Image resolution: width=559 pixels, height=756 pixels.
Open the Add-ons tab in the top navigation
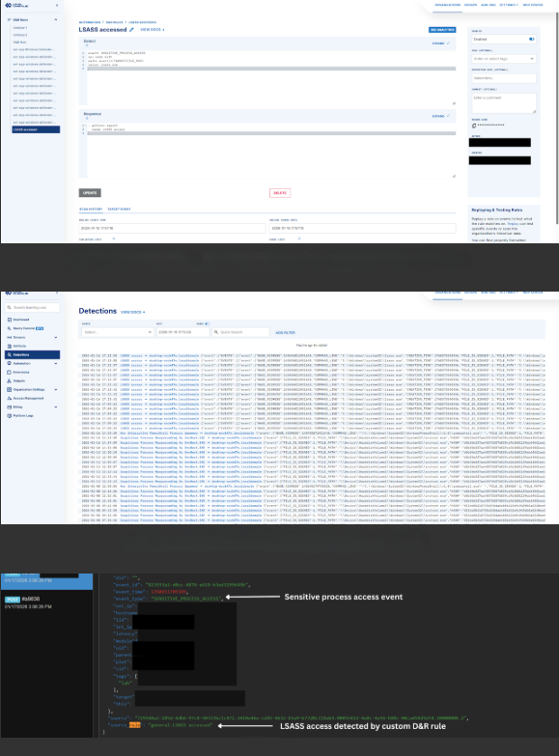pos(489,5)
